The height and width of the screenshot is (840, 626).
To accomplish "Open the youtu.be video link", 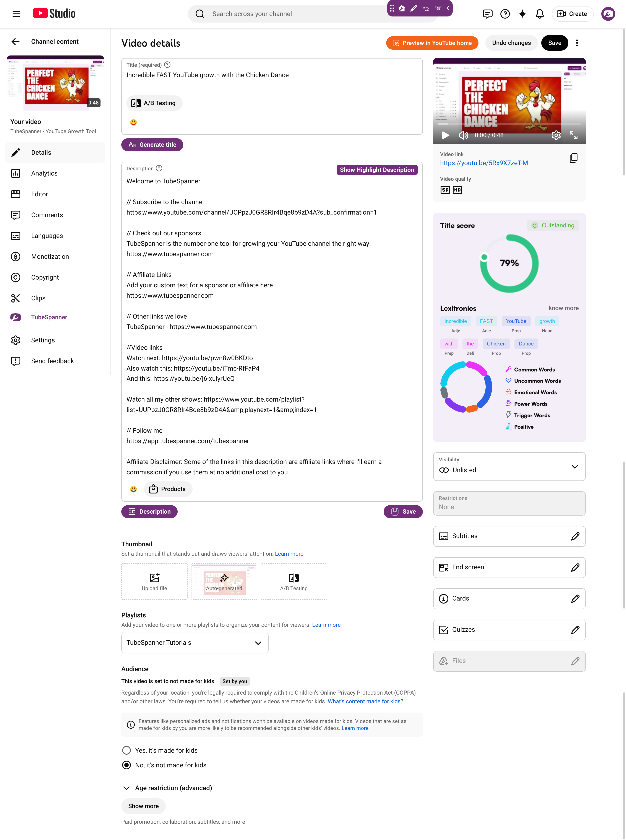I will 484,163.
